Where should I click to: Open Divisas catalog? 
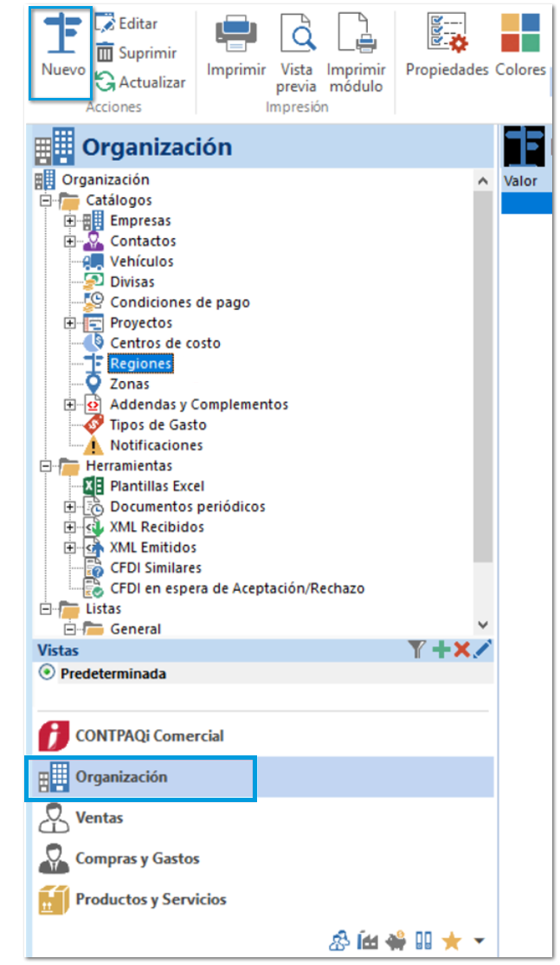(x=132, y=282)
